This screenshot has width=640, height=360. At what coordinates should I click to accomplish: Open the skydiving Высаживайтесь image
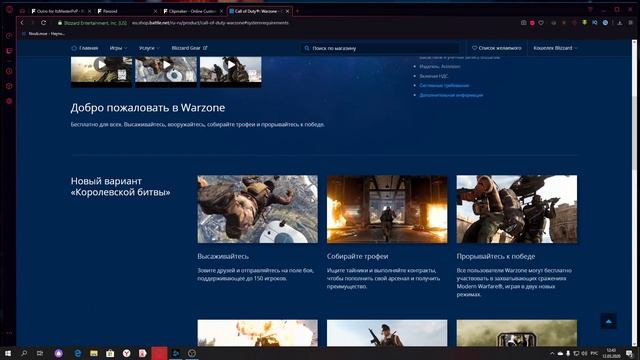258,209
